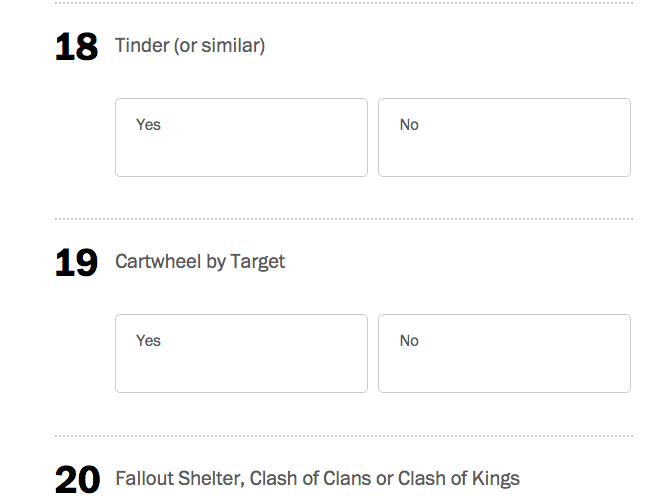Click the word "Target" in question 19

[258, 262]
